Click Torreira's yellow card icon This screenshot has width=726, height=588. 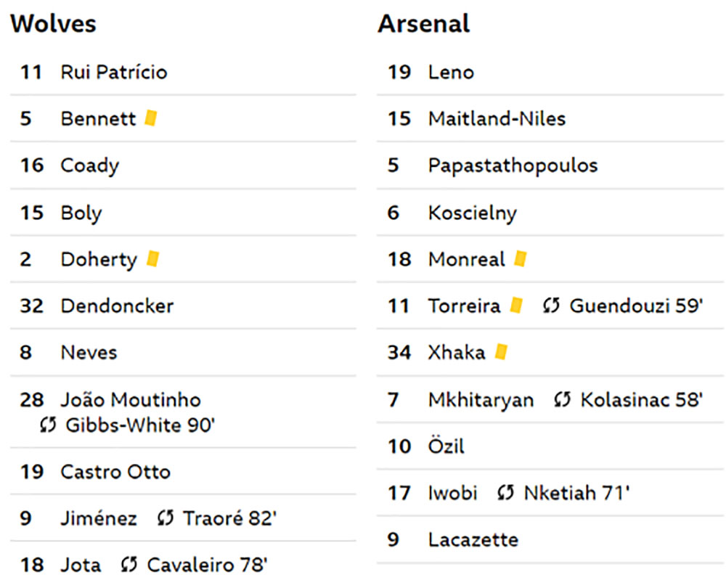pyautogui.click(x=516, y=306)
